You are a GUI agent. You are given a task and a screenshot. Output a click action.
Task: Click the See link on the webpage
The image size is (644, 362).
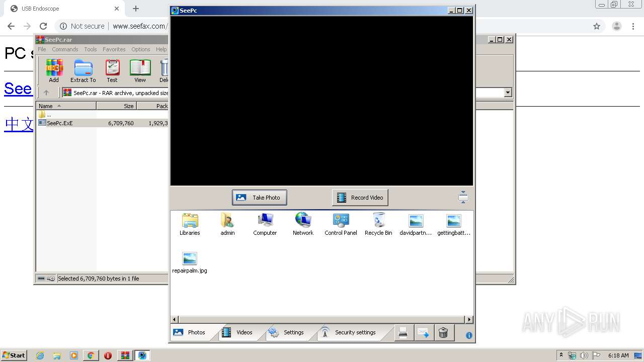(18, 89)
